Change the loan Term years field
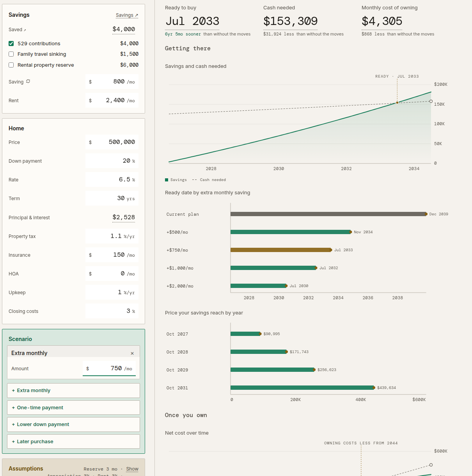This screenshot has height=476, width=472. click(112, 198)
